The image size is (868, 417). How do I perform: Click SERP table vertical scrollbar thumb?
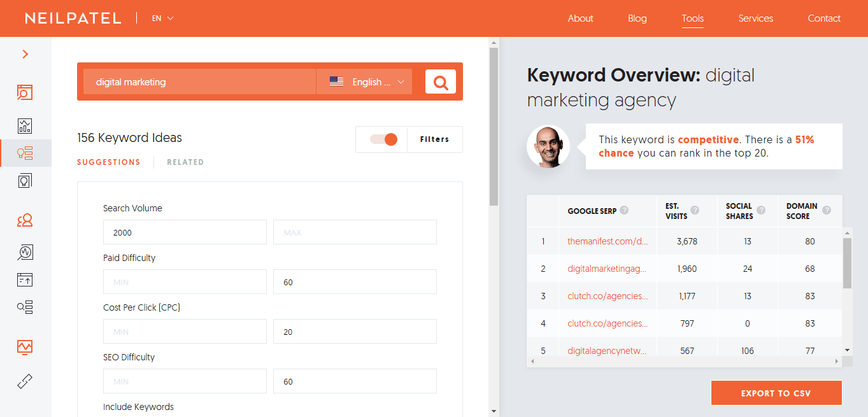(847, 263)
